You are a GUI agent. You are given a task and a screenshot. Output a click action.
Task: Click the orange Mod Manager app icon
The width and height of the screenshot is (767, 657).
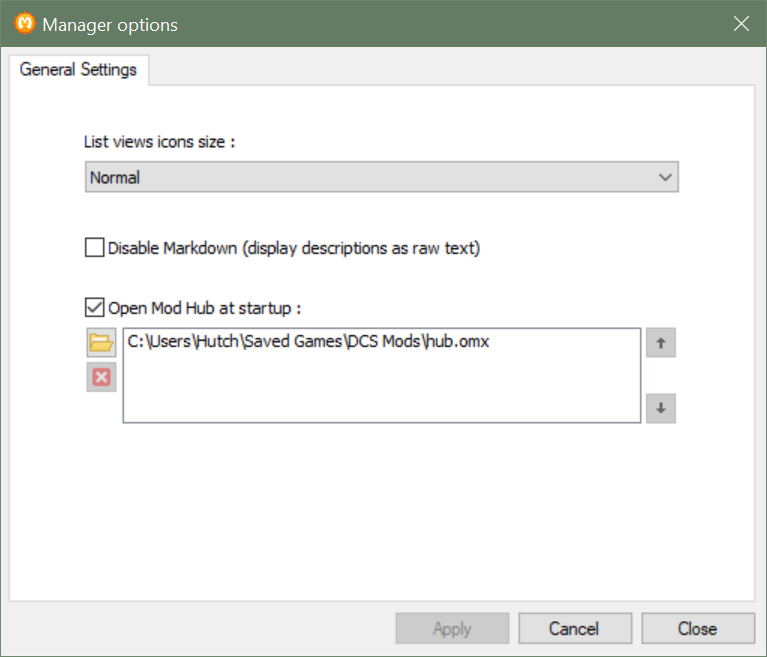coord(25,23)
